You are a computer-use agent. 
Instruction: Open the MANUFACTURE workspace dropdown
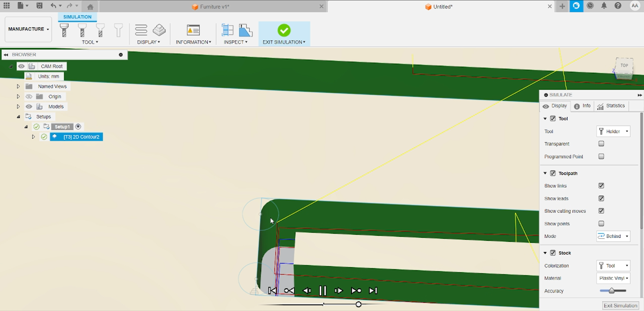[29, 29]
